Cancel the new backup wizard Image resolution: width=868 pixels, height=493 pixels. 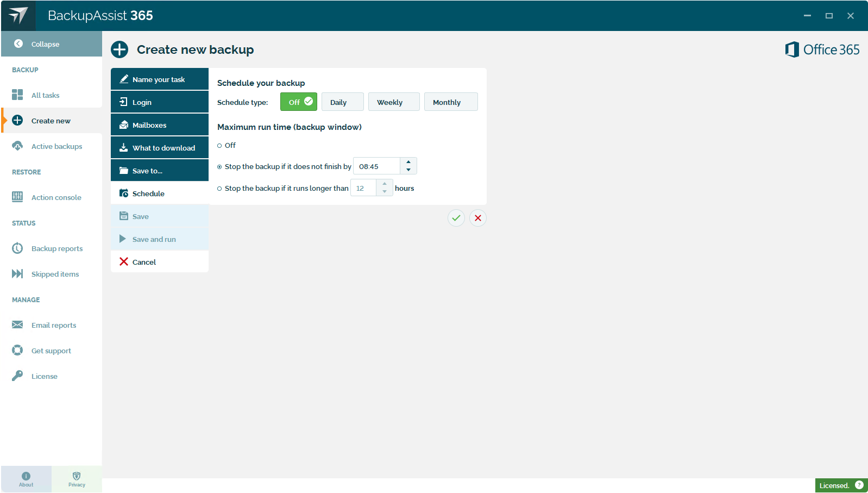pos(160,261)
